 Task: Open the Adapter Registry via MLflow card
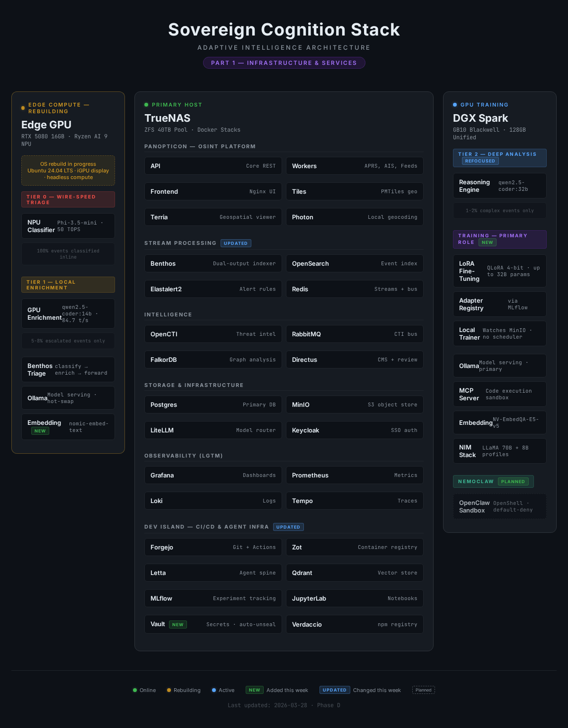(500, 304)
